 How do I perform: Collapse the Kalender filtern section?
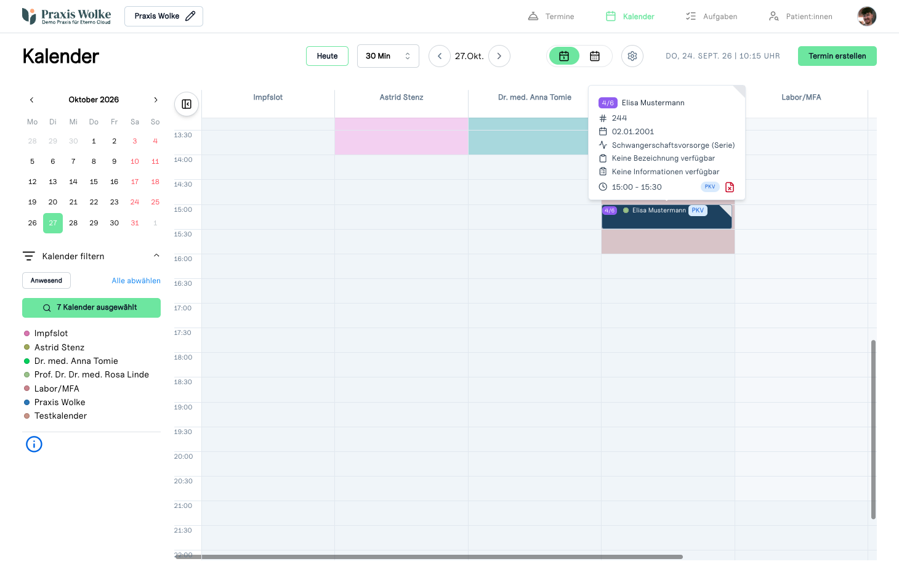[156, 256]
